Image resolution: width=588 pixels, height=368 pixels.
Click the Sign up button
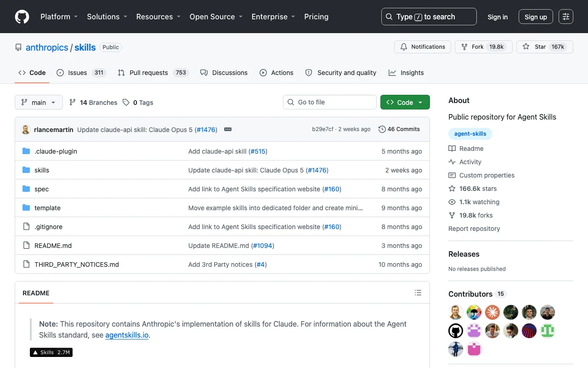click(x=536, y=17)
